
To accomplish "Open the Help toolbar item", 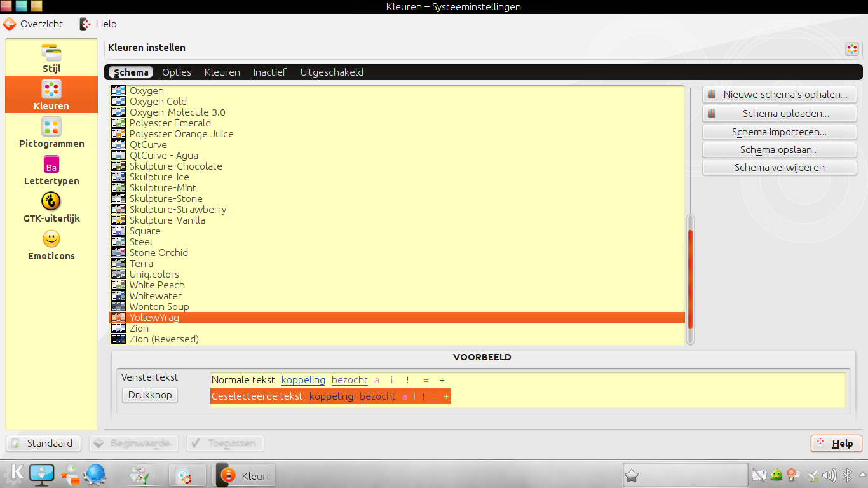I will click(x=98, y=24).
